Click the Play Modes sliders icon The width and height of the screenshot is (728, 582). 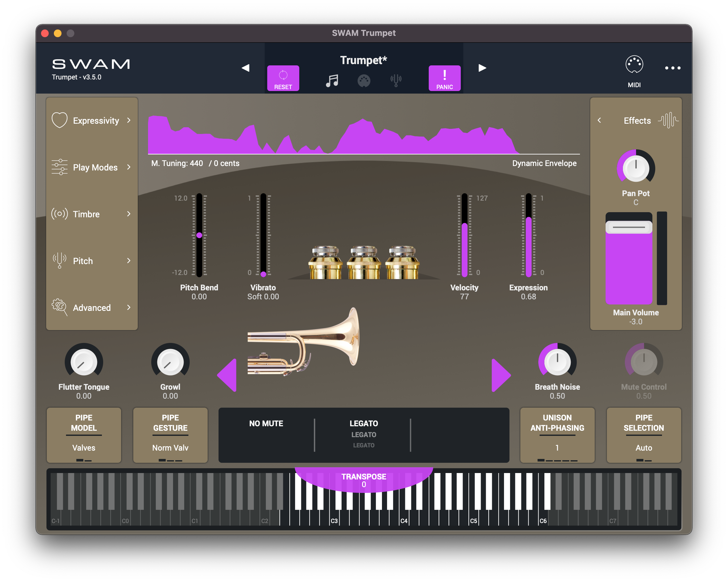pyautogui.click(x=59, y=167)
